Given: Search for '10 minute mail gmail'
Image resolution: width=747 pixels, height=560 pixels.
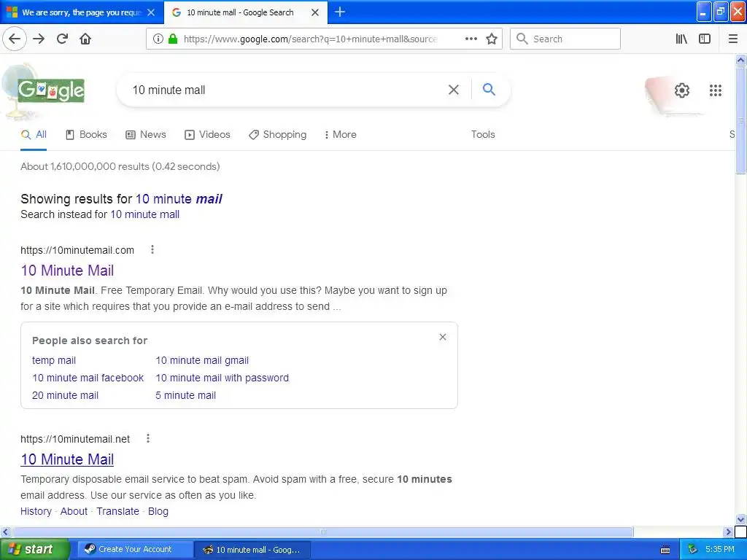Looking at the screenshot, I should tap(202, 360).
